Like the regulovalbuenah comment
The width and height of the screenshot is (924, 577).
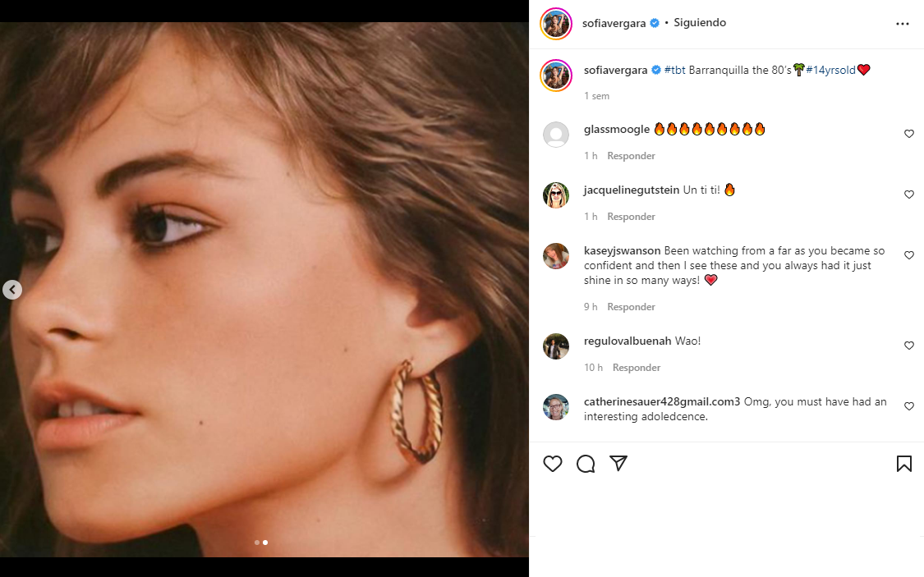[908, 346]
